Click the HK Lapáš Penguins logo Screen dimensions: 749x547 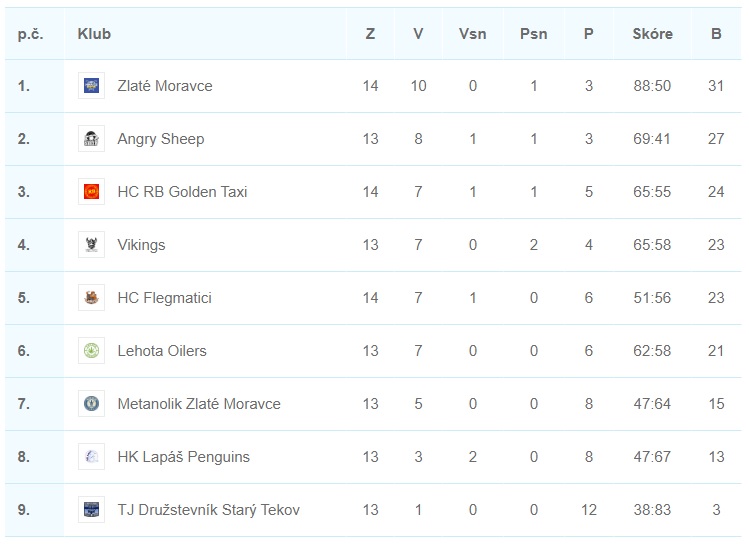click(x=91, y=457)
